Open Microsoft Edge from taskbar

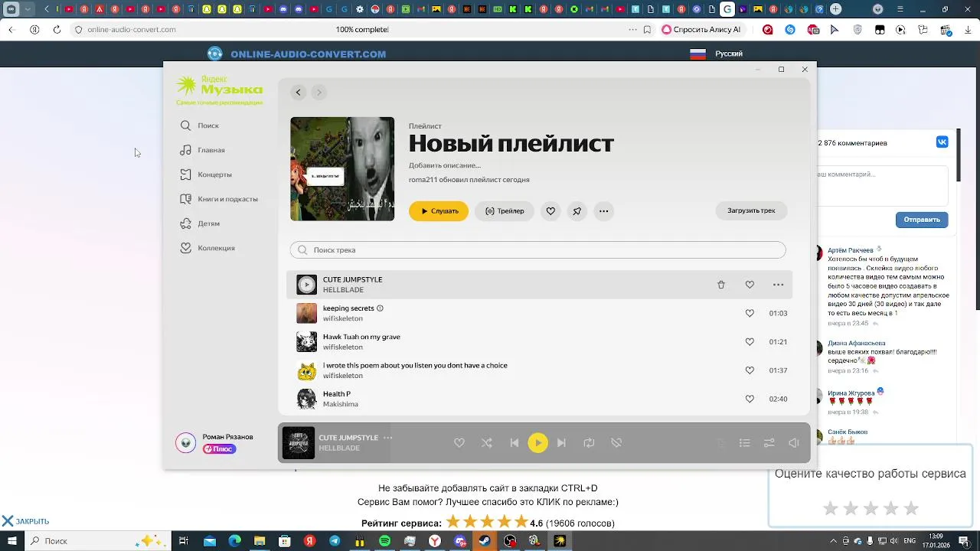(x=235, y=541)
